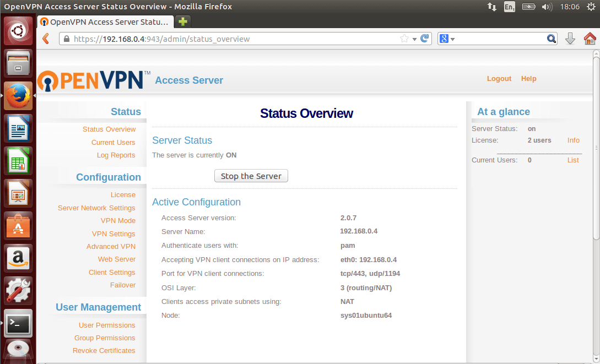The height and width of the screenshot is (364, 600).
Task: Click the 18:06 clock in panel
Action: pyautogui.click(x=570, y=7)
